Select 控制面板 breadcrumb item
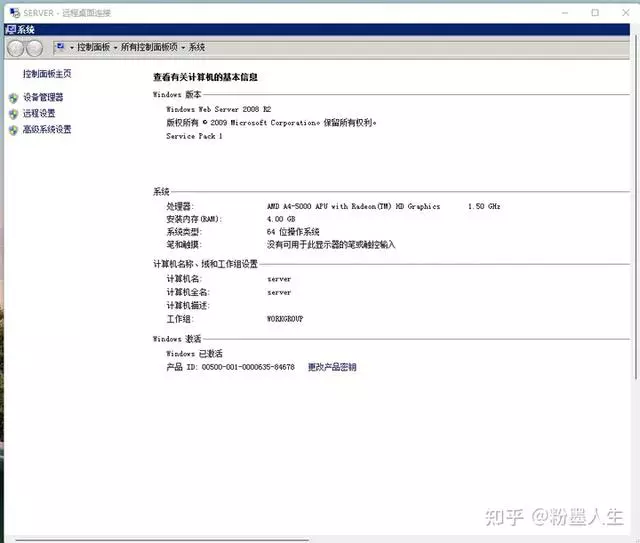 pos(93,47)
